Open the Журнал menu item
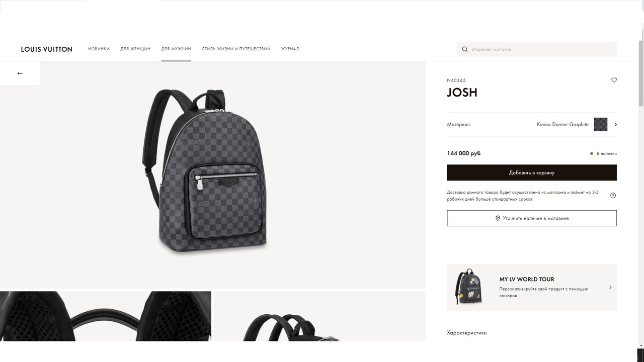 pyautogui.click(x=290, y=49)
